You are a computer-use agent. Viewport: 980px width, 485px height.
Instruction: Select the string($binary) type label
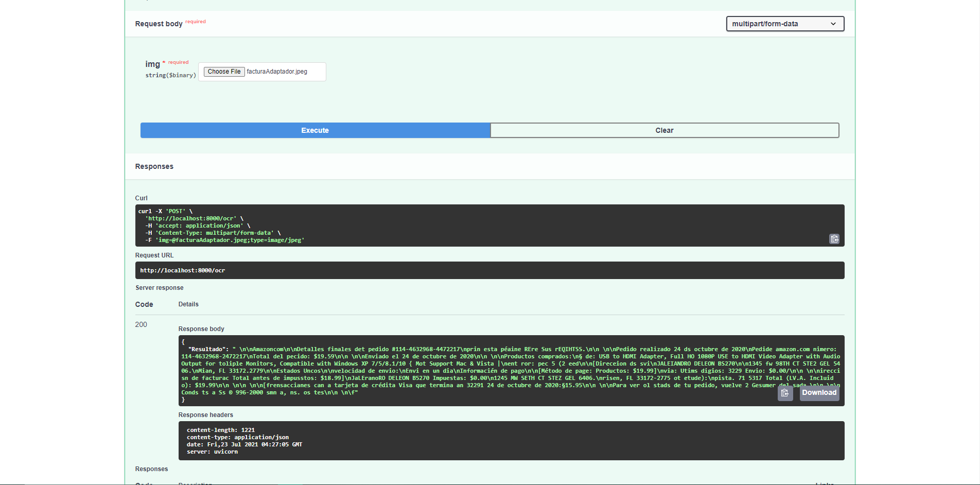(x=170, y=75)
